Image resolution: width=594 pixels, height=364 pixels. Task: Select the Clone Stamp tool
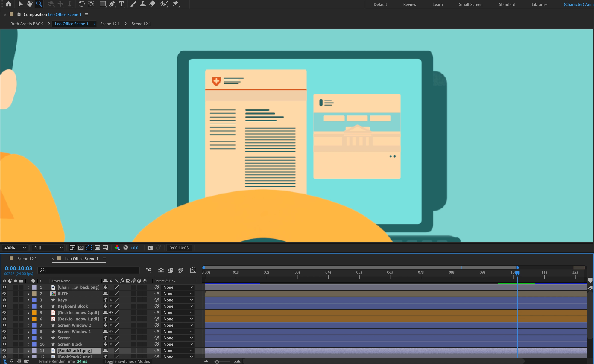143,4
